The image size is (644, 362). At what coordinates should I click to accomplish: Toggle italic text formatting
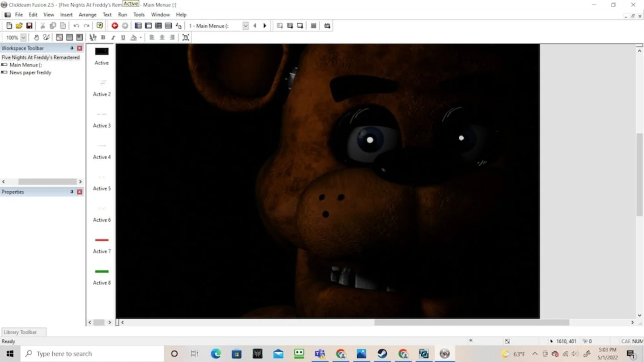click(x=113, y=38)
